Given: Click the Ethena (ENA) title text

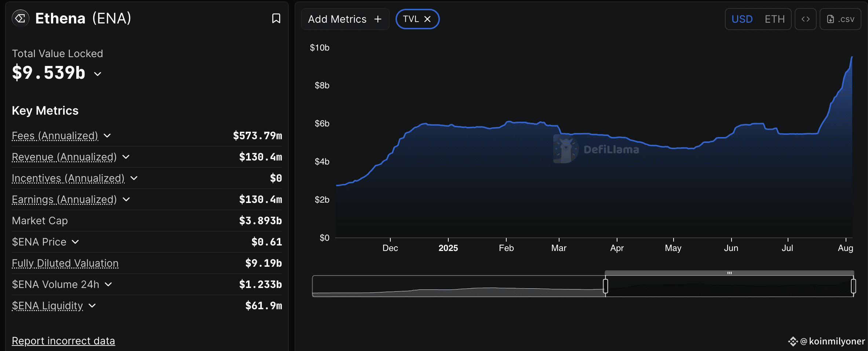Looking at the screenshot, I should tap(83, 18).
